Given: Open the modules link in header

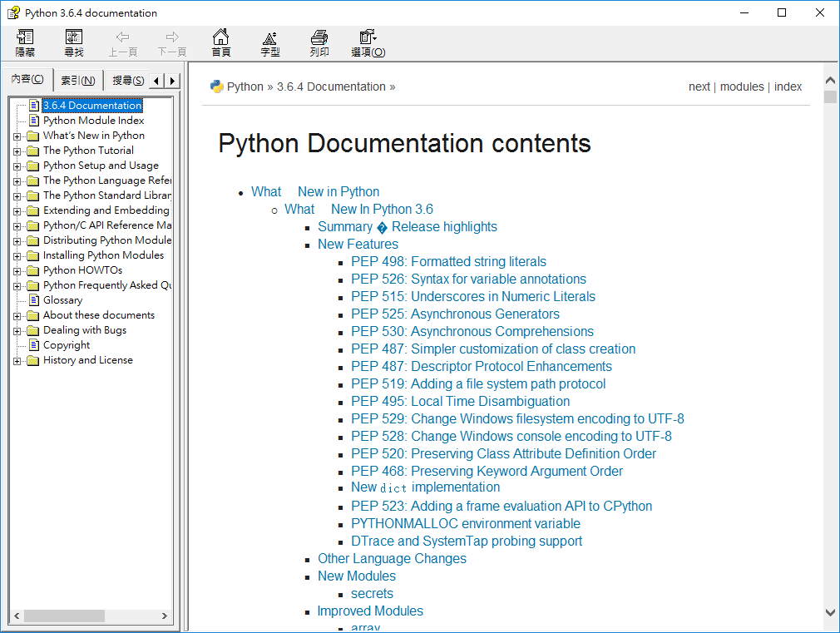Looking at the screenshot, I should 742,87.
